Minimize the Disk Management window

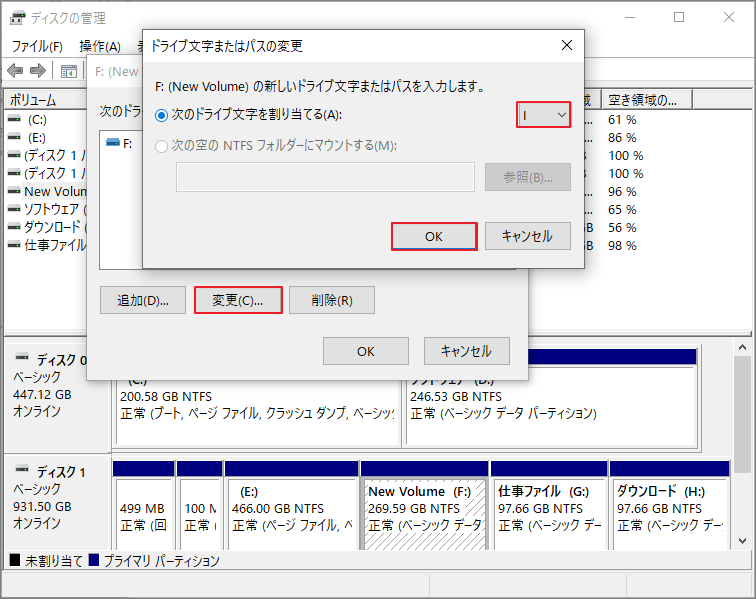click(x=630, y=17)
